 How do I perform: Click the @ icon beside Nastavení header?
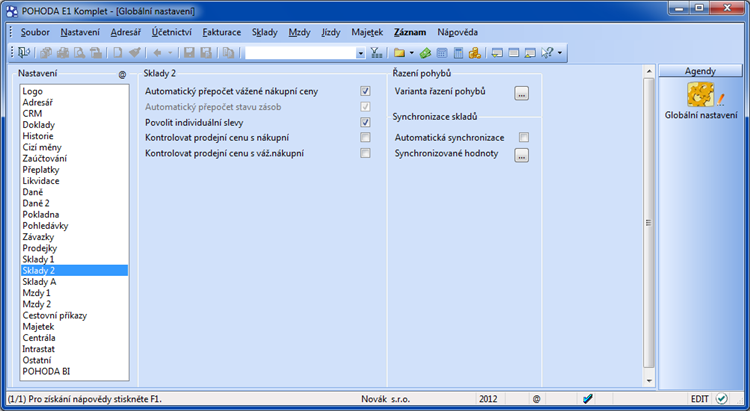pos(122,75)
